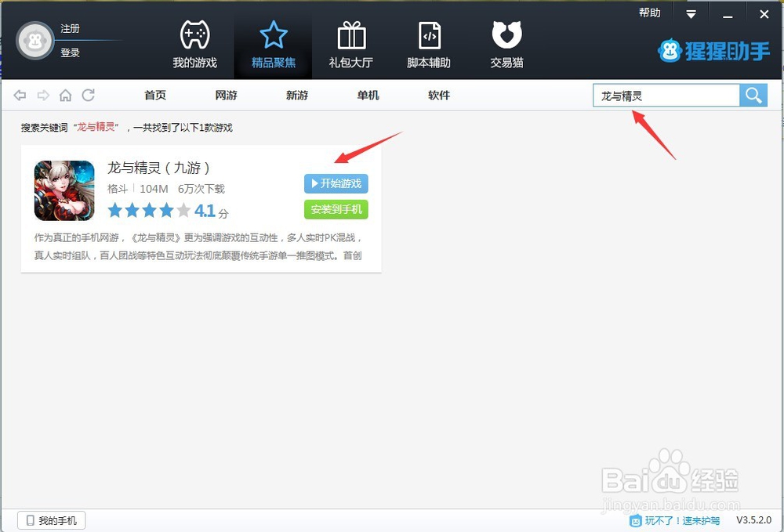Click the home icon in navigation bar
784x532 pixels.
click(x=66, y=95)
